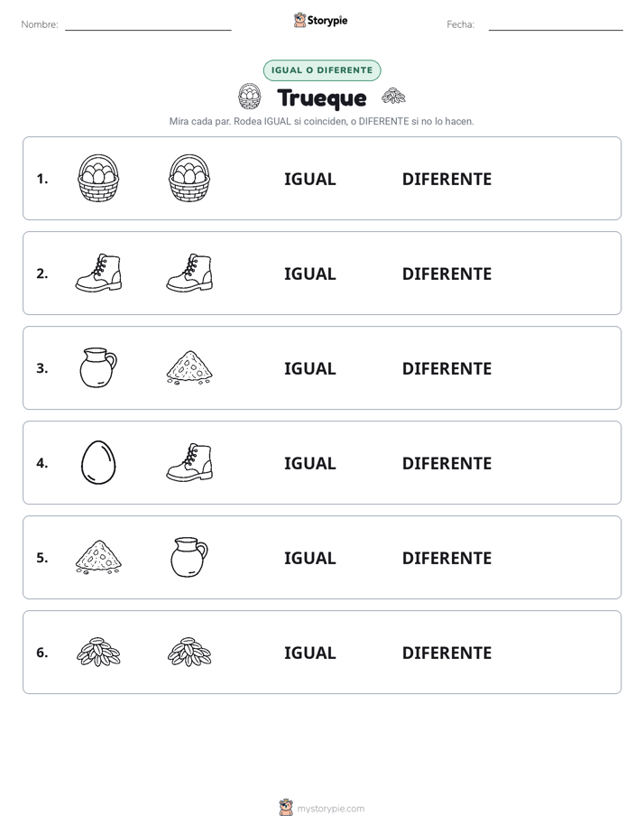644x834 pixels.
Task: Select the jug picture in row 5
Action: click(x=189, y=557)
